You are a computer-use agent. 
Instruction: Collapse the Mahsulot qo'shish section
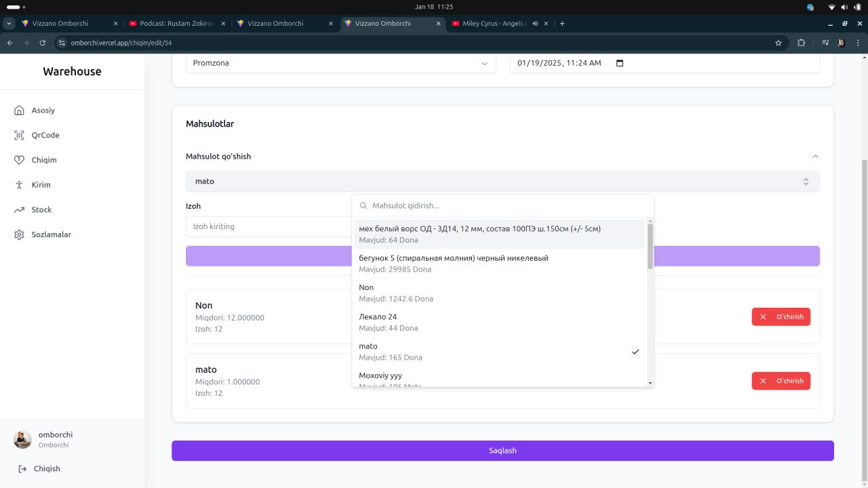pyautogui.click(x=815, y=157)
